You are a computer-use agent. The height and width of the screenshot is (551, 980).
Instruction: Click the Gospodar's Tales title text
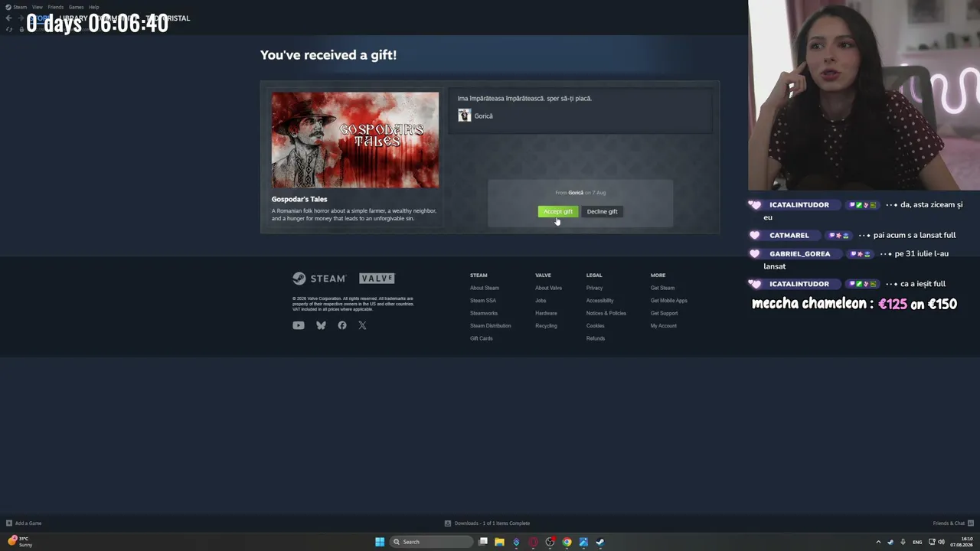point(299,199)
